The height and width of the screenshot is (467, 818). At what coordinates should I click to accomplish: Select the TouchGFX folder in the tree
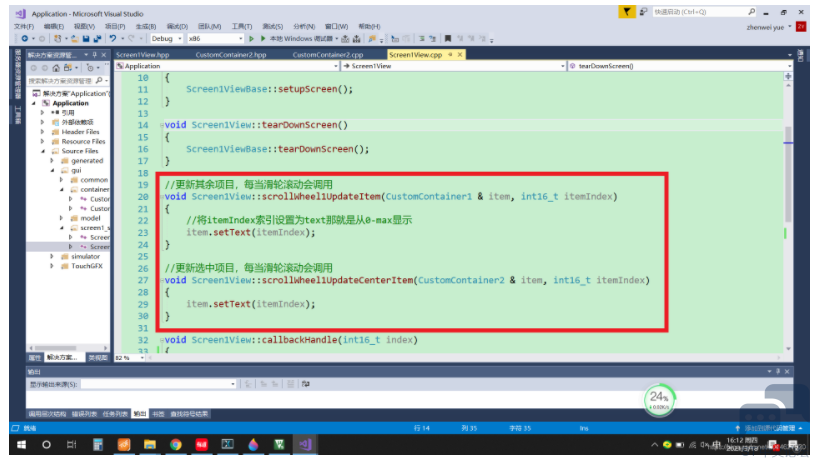click(x=85, y=266)
